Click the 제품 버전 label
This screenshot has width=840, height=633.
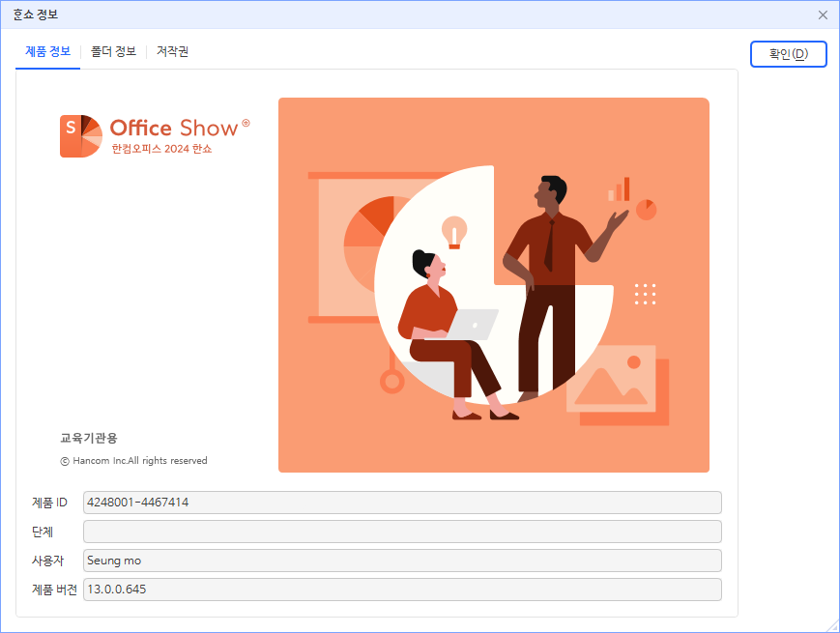pos(54,590)
